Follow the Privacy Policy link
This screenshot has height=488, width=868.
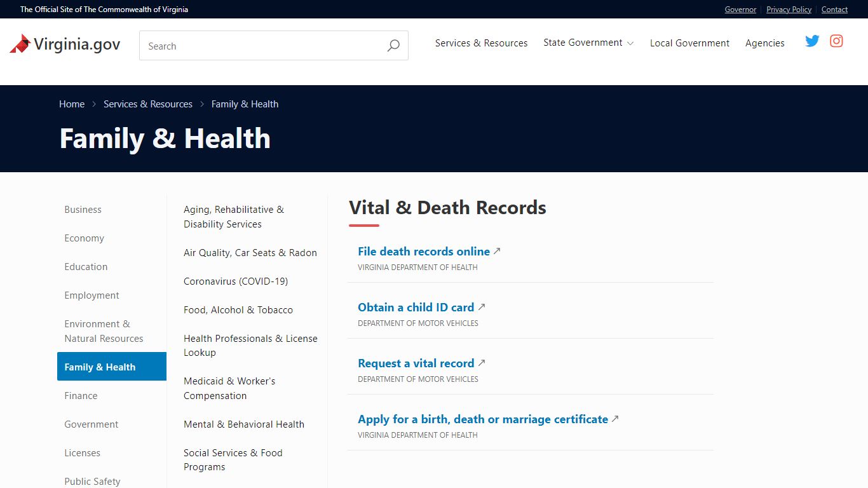(789, 10)
